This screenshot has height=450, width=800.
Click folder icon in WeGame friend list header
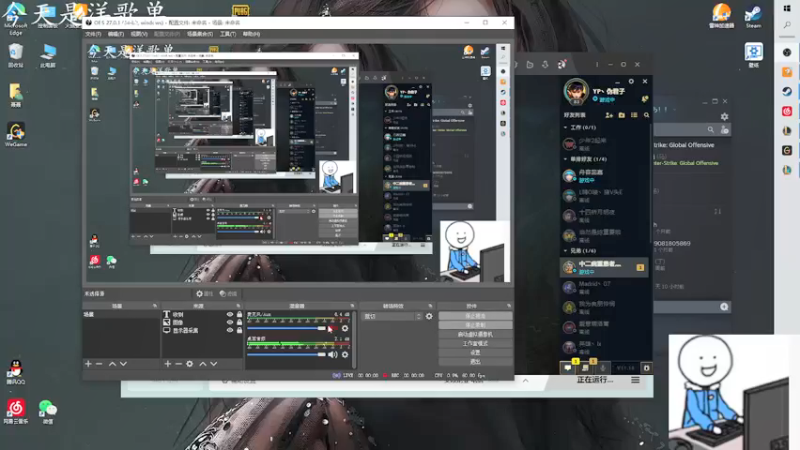pyautogui.click(x=621, y=115)
